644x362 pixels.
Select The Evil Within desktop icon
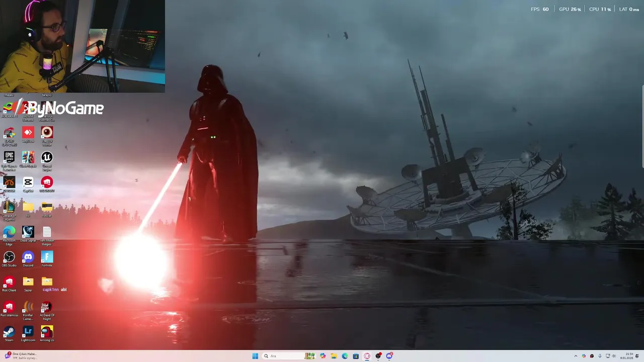tap(47, 136)
